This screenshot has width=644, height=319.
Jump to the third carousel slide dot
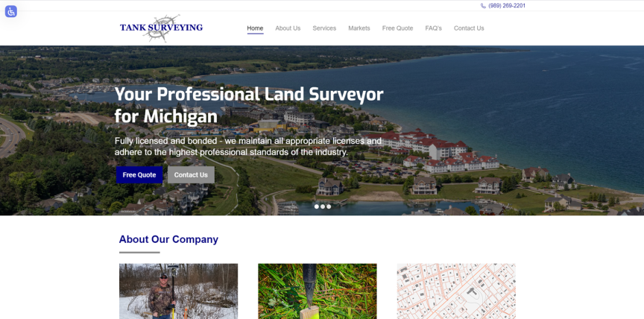pyautogui.click(x=329, y=206)
